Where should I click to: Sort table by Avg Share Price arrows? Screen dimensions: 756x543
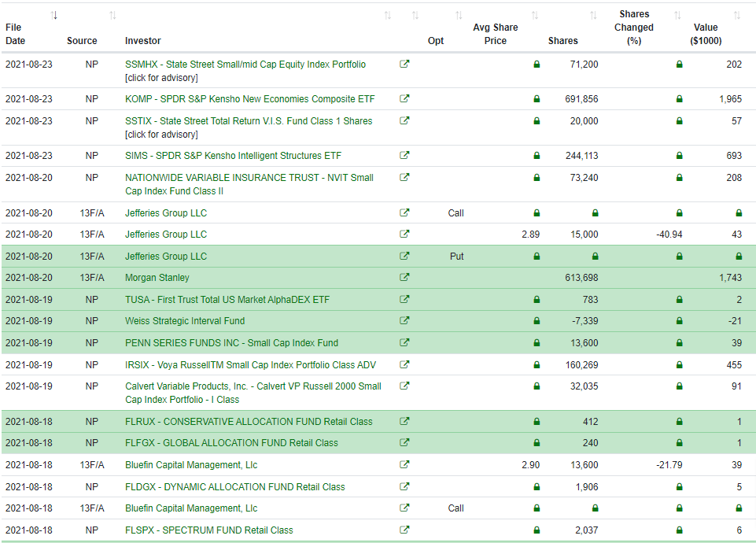535,16
